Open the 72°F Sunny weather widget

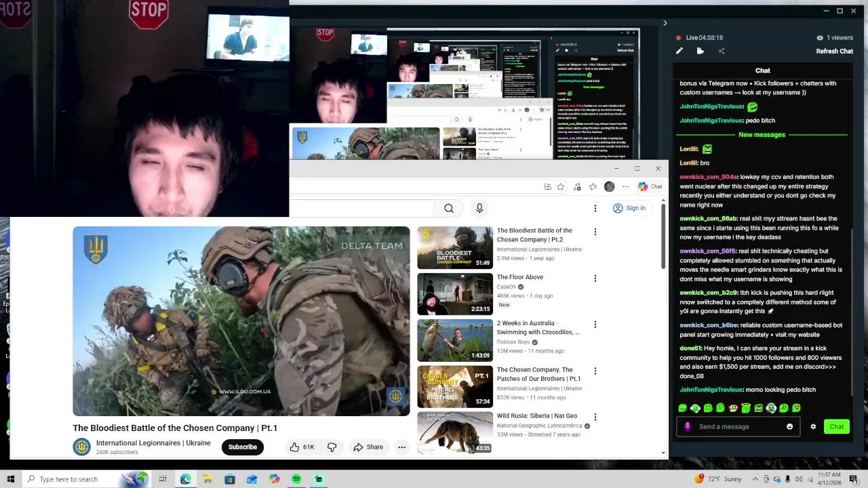point(717,479)
